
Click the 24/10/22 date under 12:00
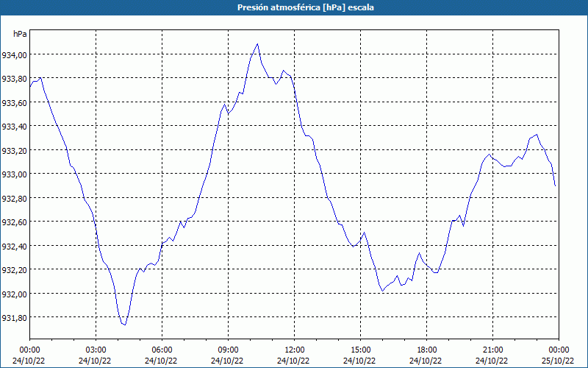pyautogui.click(x=293, y=361)
